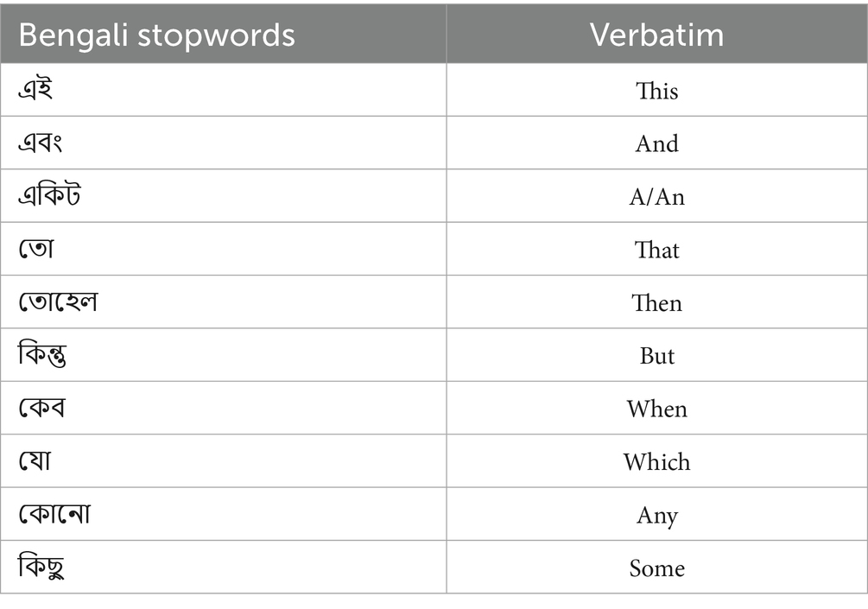The width and height of the screenshot is (868, 609).
Task: Select the Bengali word কেব cell
Action: (42, 409)
